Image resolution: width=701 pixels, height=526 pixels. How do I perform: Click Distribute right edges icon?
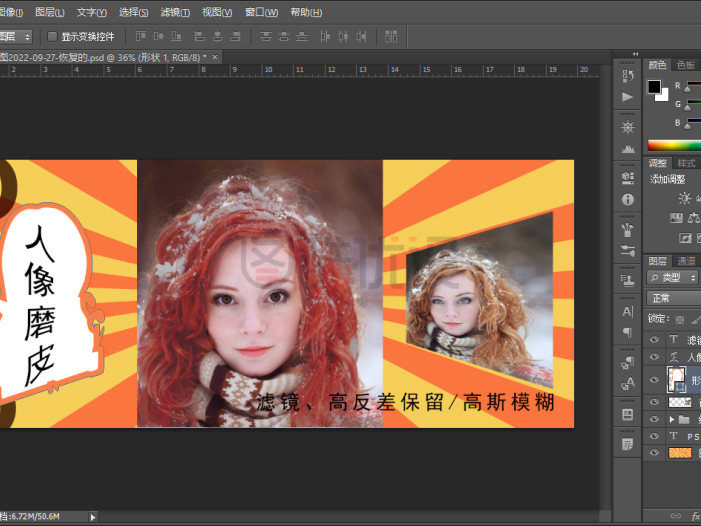(x=361, y=36)
